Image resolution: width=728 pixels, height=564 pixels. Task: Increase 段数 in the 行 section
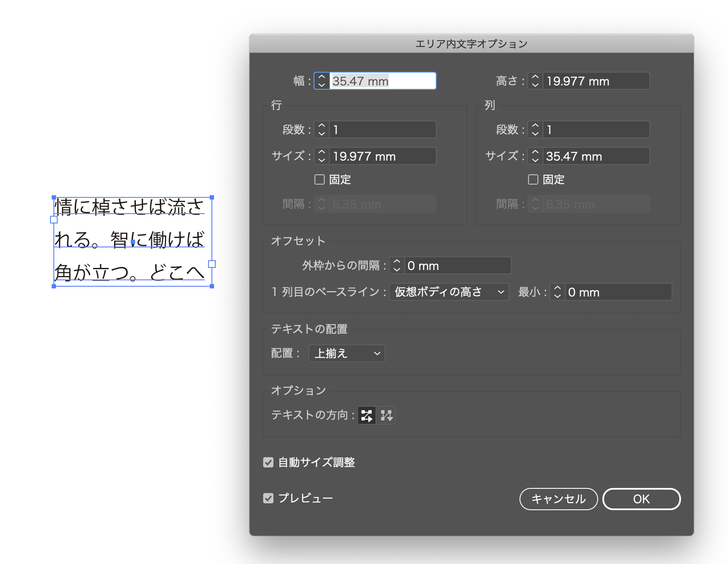(321, 126)
